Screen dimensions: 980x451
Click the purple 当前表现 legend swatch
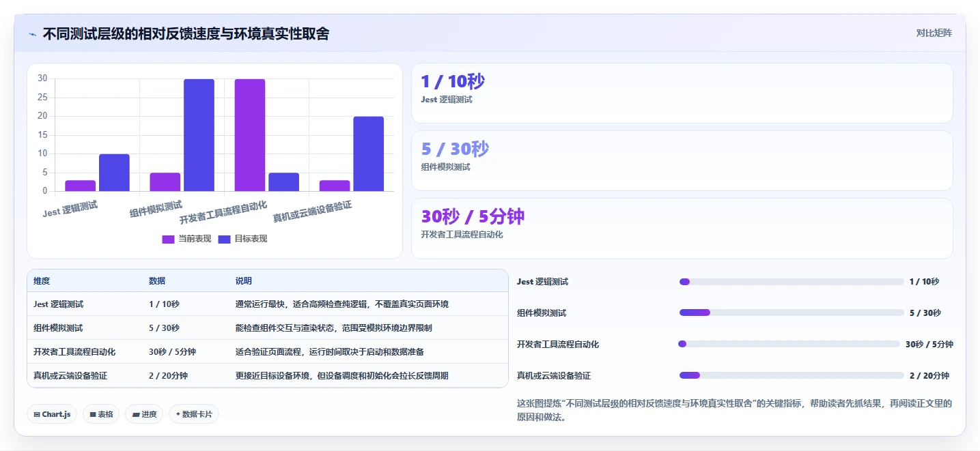pos(168,239)
